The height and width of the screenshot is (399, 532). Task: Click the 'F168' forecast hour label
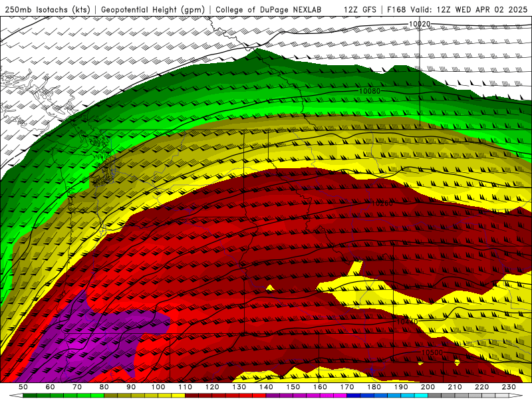[396, 10]
